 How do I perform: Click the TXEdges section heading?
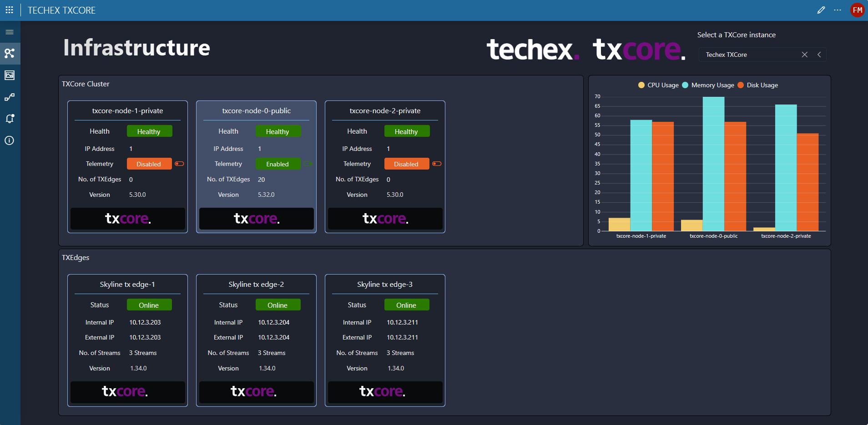click(76, 258)
